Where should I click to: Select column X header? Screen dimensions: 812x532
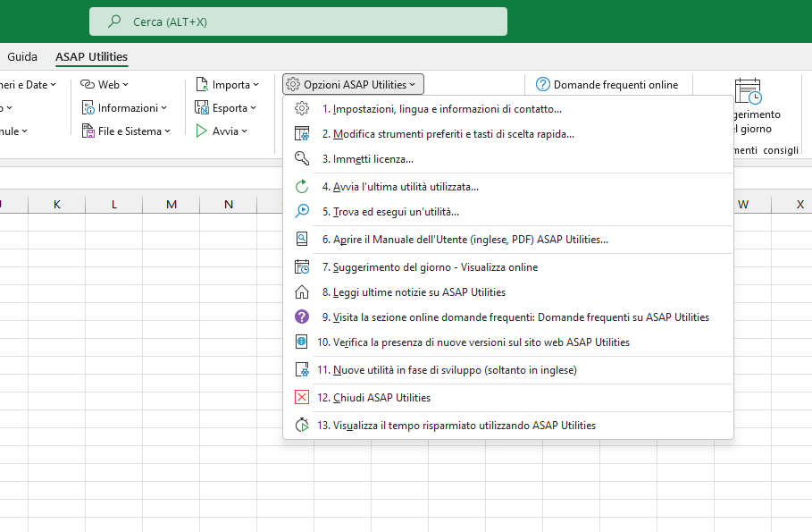point(800,204)
